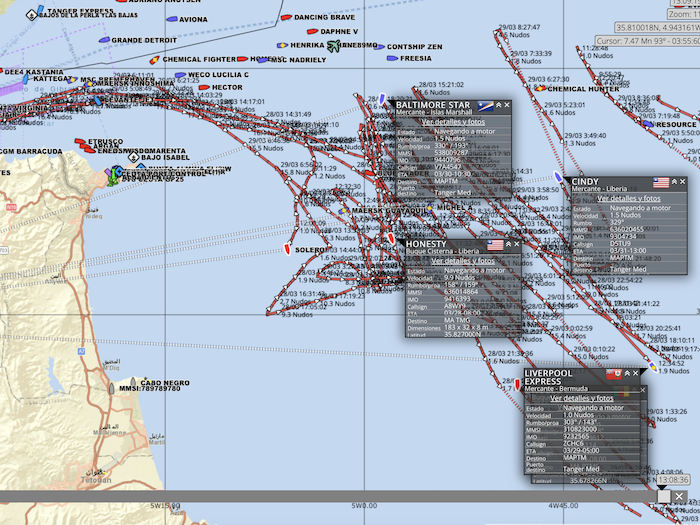The image size is (700, 525).
Task: Click Callsign value D5TU9 in CINDY popup
Action: point(620,244)
